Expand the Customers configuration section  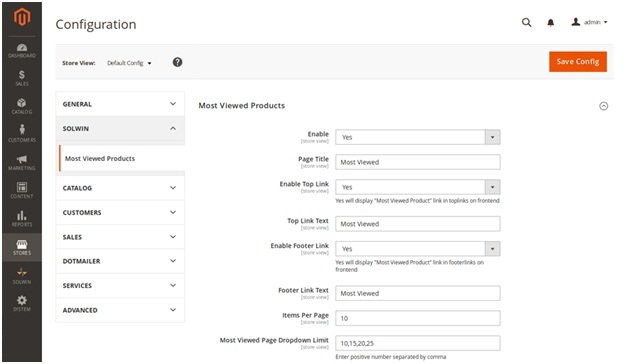[x=120, y=213]
